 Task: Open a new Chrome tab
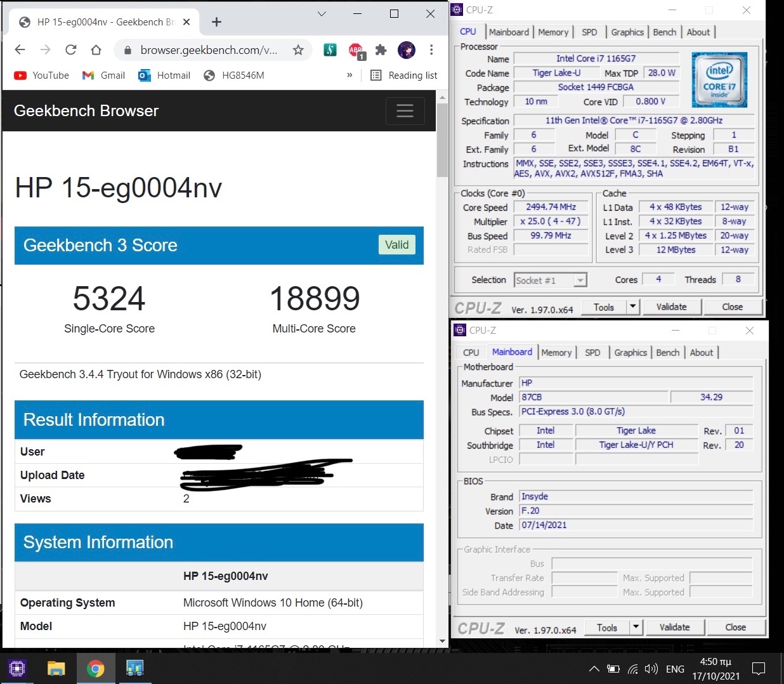(x=216, y=22)
